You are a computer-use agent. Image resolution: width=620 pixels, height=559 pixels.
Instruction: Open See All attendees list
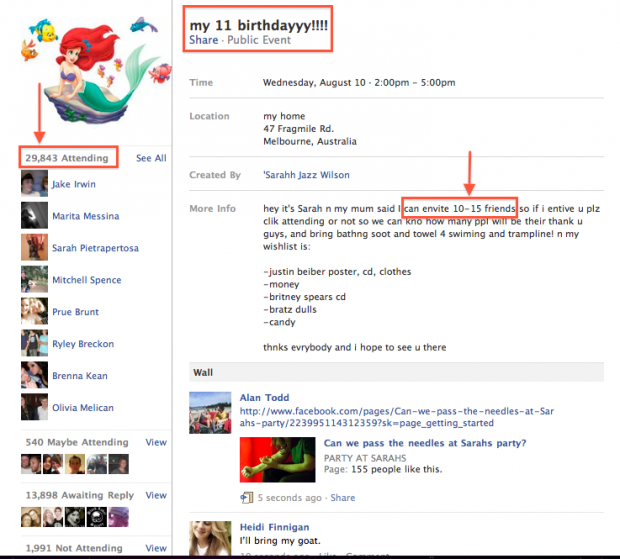click(x=151, y=158)
